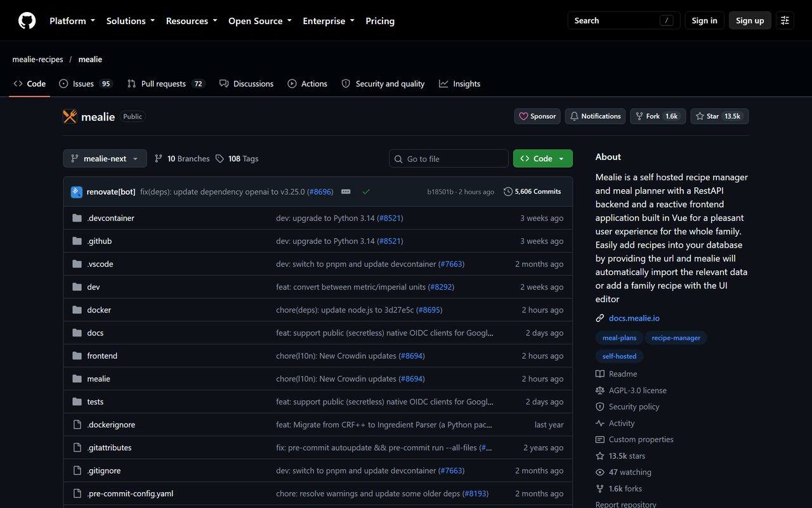812x508 pixels.
Task: Open the 5,606 Commits history
Action: 532,192
